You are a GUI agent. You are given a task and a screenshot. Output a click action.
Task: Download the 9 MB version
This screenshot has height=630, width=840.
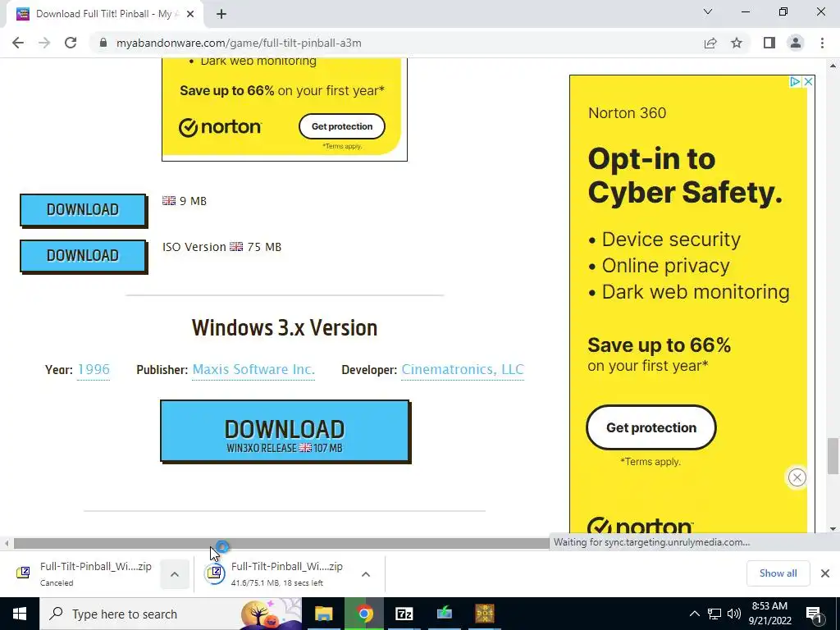83,210
